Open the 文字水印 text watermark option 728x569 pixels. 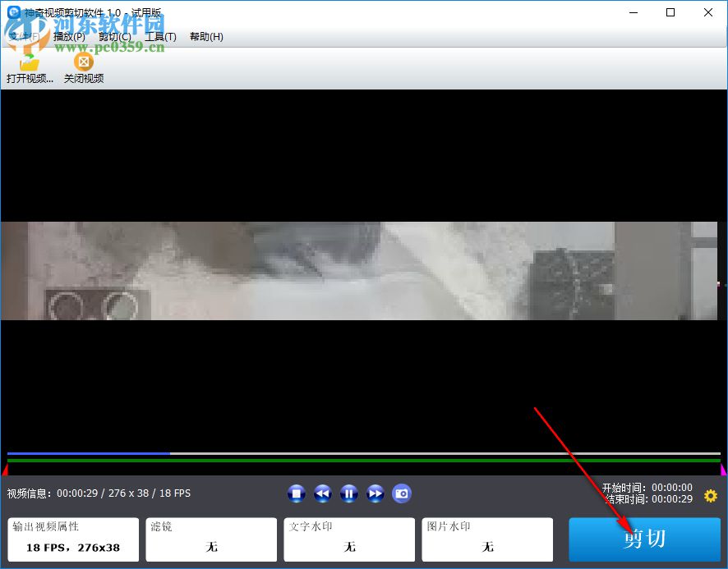[349, 539]
